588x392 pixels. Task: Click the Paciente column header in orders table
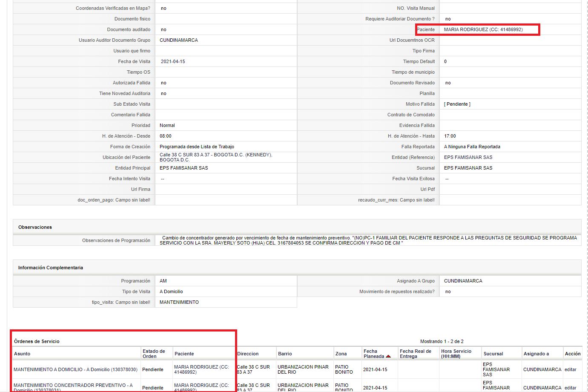click(x=184, y=354)
